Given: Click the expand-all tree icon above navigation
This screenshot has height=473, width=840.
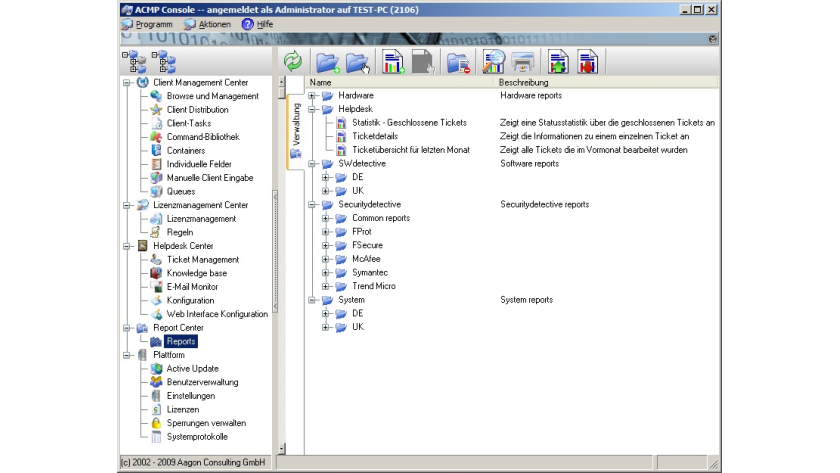Looking at the screenshot, I should point(131,62).
